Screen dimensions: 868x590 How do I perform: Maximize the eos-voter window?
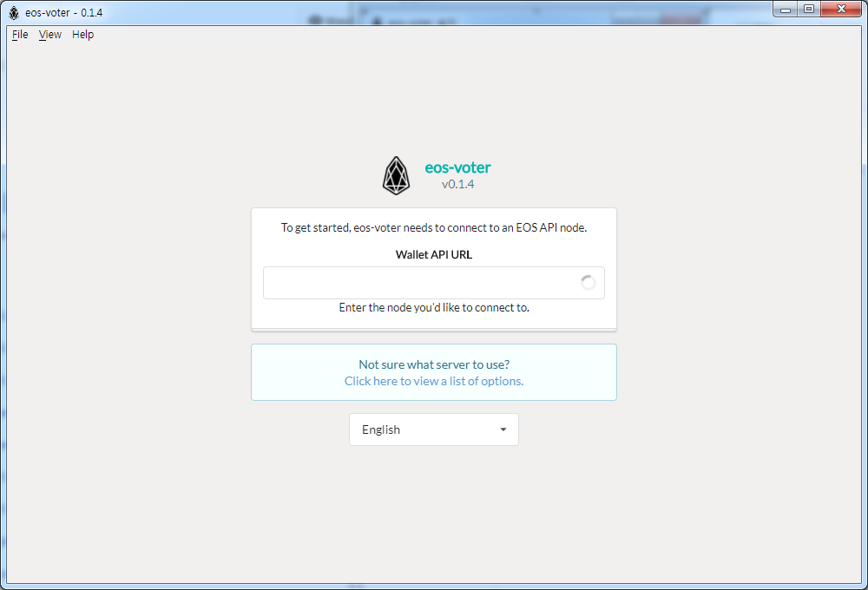pyautogui.click(x=809, y=10)
